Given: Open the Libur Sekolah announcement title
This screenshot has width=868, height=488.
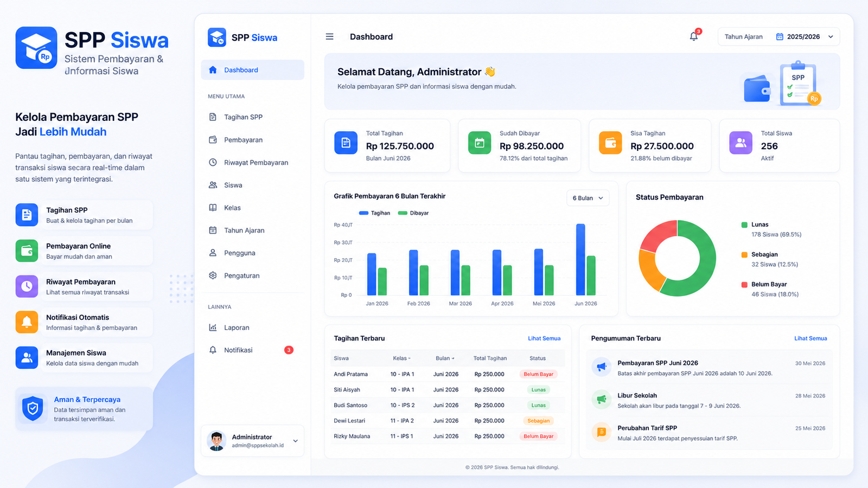Looking at the screenshot, I should (x=637, y=396).
